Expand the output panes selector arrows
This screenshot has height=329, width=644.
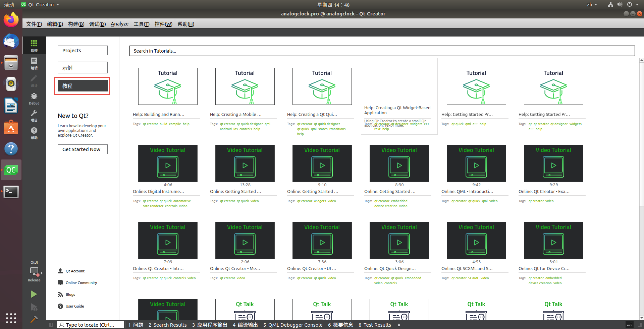click(399, 325)
